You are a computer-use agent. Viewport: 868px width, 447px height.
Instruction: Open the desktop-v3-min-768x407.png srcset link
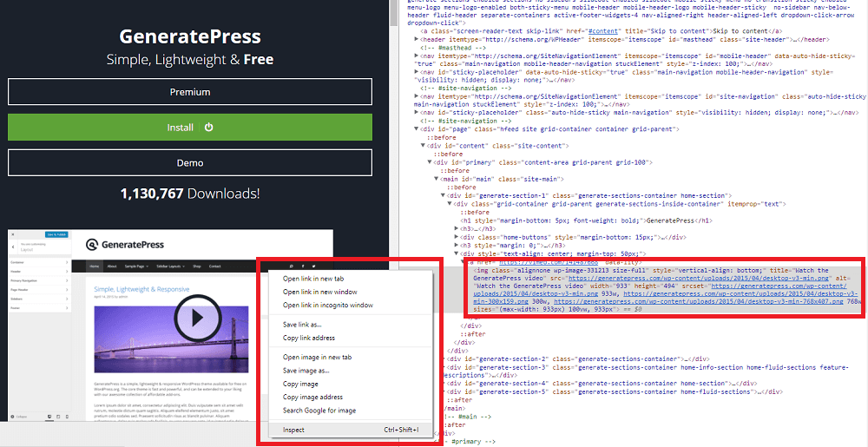click(x=698, y=301)
